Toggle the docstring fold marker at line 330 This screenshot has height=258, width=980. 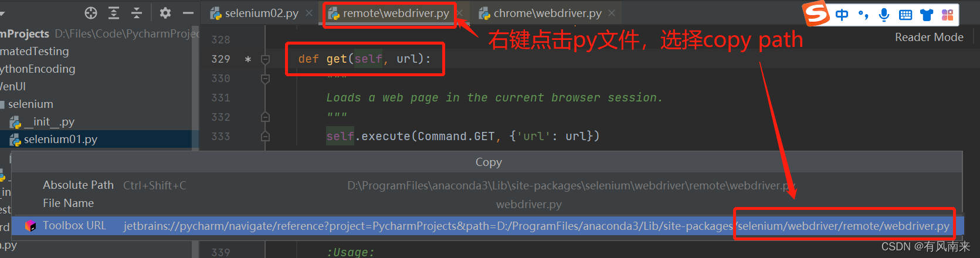[x=265, y=79]
